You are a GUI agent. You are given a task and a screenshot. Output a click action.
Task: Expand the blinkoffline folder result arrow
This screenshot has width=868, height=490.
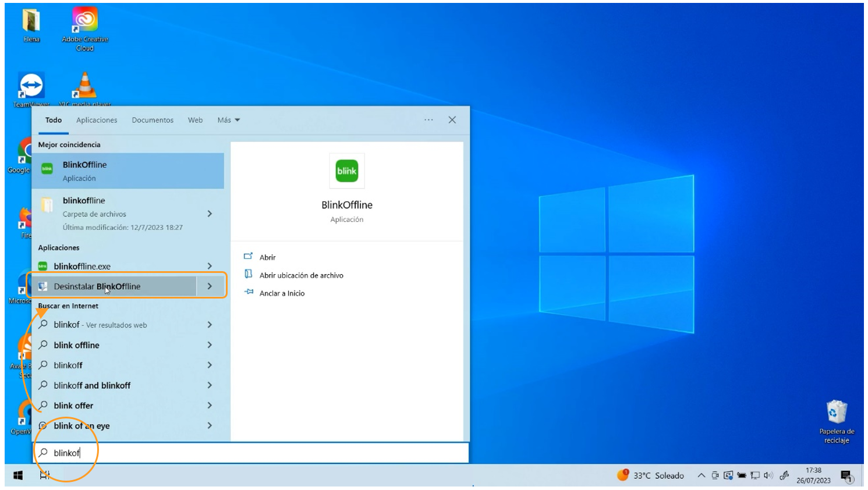210,214
